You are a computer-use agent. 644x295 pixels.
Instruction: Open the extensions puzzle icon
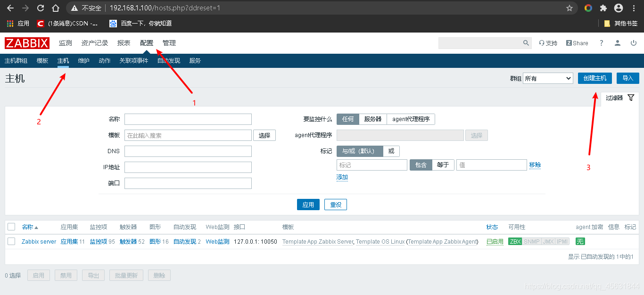(603, 8)
